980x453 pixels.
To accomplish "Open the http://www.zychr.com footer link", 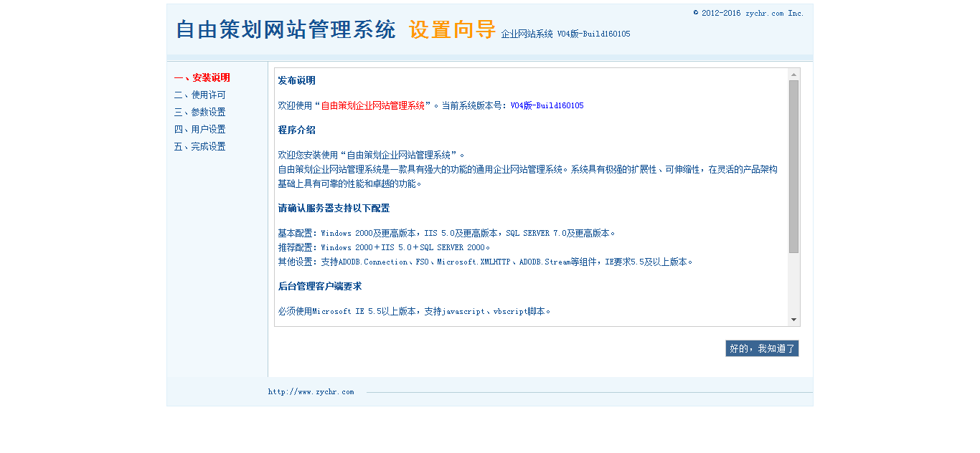I will click(311, 392).
